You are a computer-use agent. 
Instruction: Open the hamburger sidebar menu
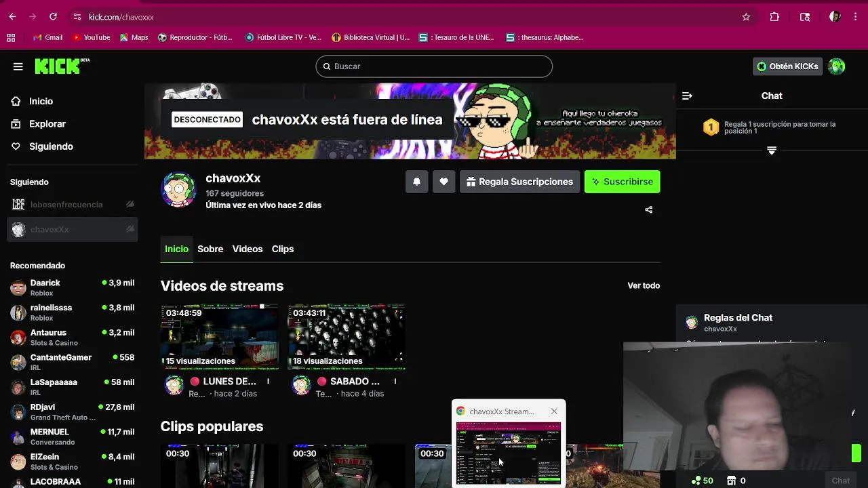[18, 66]
